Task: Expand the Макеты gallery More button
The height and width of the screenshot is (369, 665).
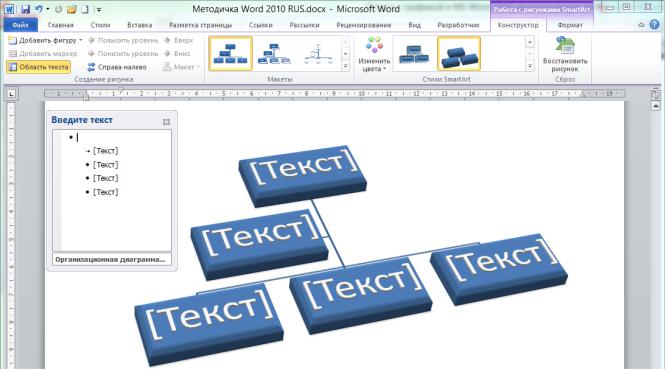Action: click(x=346, y=66)
